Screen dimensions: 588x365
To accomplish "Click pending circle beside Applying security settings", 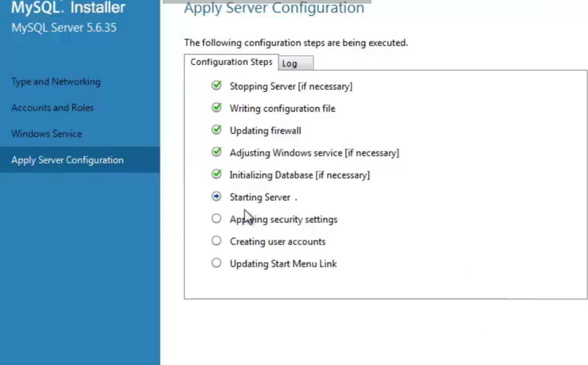I will 217,219.
